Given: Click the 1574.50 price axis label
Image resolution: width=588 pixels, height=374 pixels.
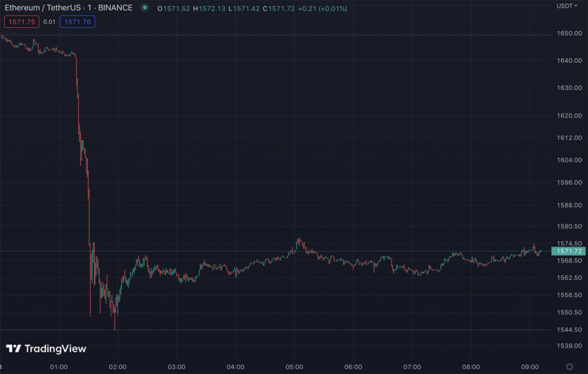Looking at the screenshot, I should click(x=569, y=244).
